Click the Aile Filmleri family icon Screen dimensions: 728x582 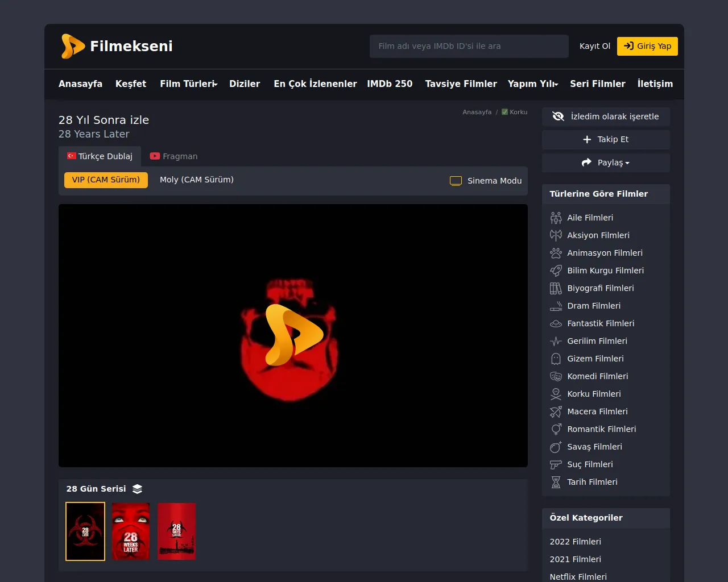[556, 218]
